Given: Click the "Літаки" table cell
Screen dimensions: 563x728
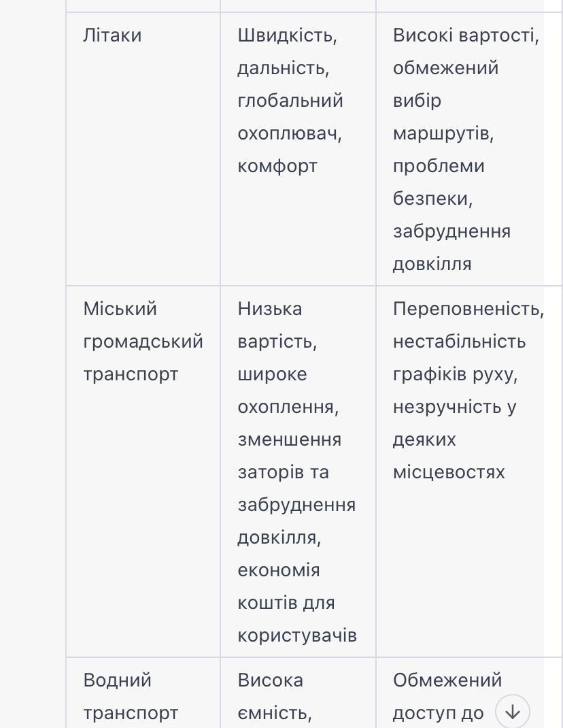Looking at the screenshot, I should click(112, 35).
